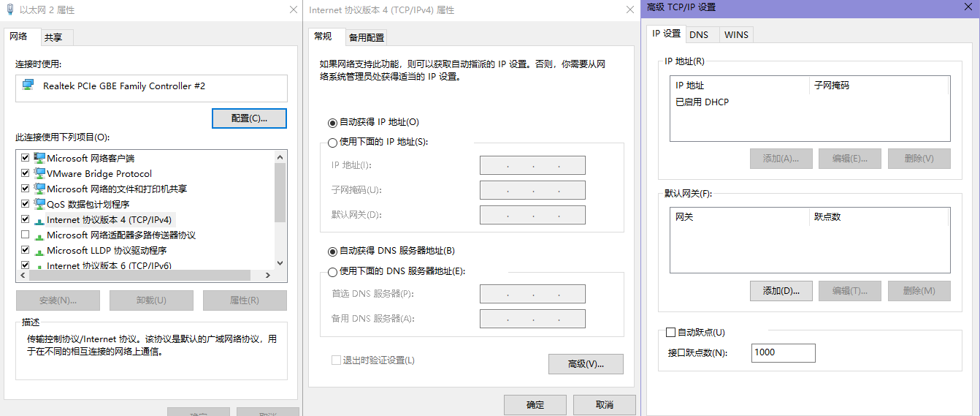980x416 pixels.
Task: Enable Microsoft 网络适配器多路传送器协议 checkbox
Action: (26, 235)
